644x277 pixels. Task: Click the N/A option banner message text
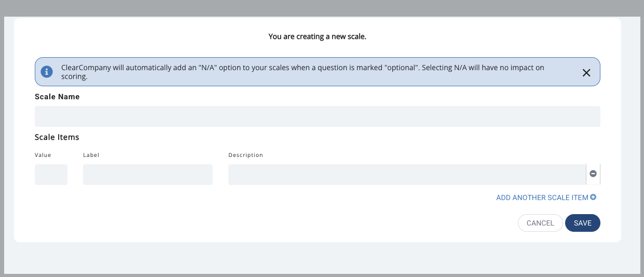tap(303, 72)
